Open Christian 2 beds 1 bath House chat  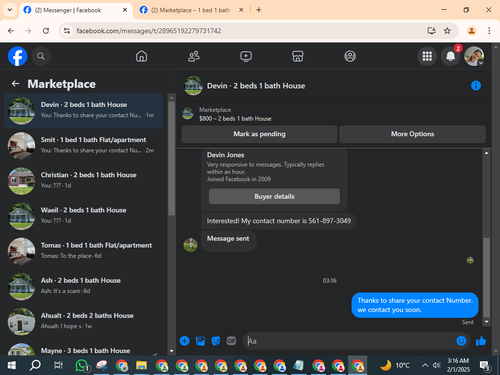point(84,181)
